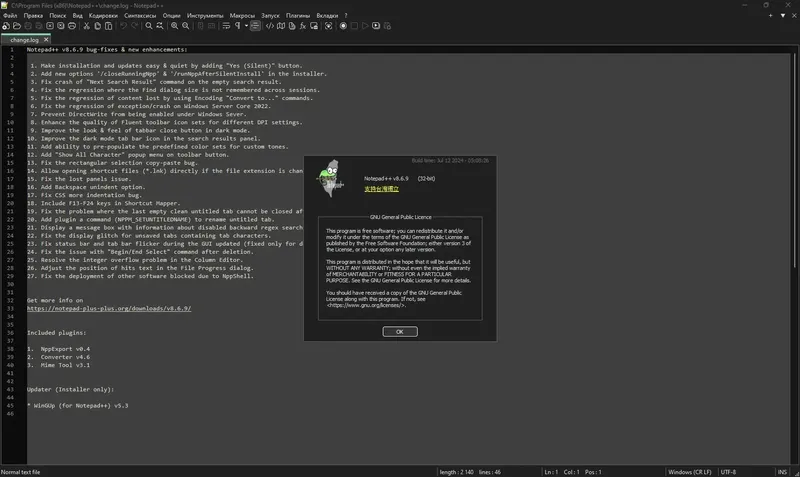
Task: Open the Поиск menu
Action: [58, 15]
